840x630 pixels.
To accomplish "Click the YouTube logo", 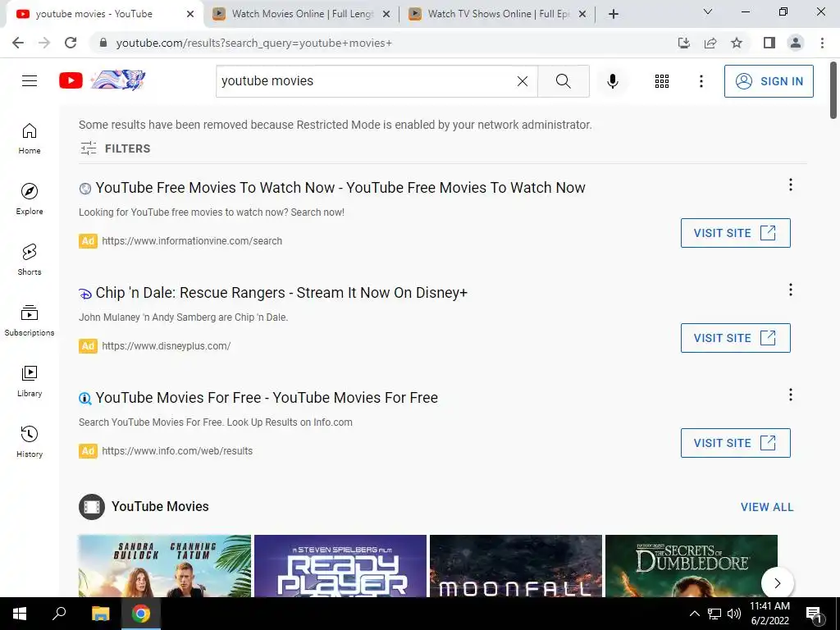I will click(71, 81).
